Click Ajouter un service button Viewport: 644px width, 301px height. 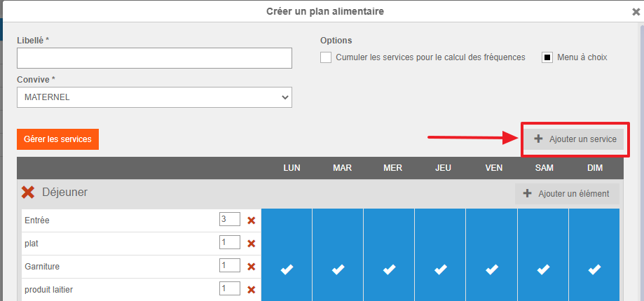[575, 139]
